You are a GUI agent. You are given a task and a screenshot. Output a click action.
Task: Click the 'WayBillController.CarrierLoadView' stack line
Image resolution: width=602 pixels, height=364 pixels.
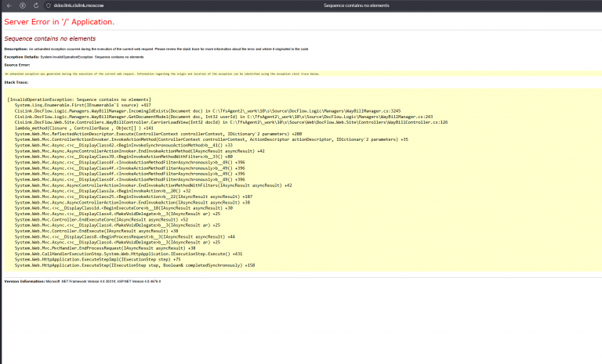point(231,122)
